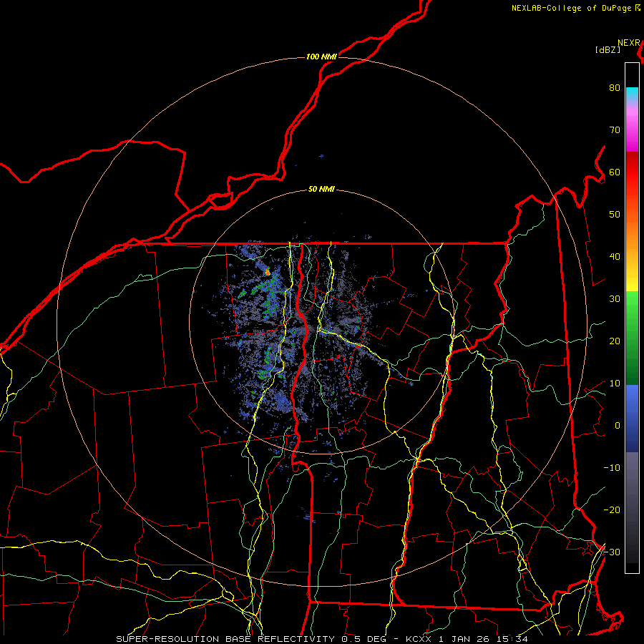Click the 100 NMI range ring label
The image size is (644, 644).
321,57
